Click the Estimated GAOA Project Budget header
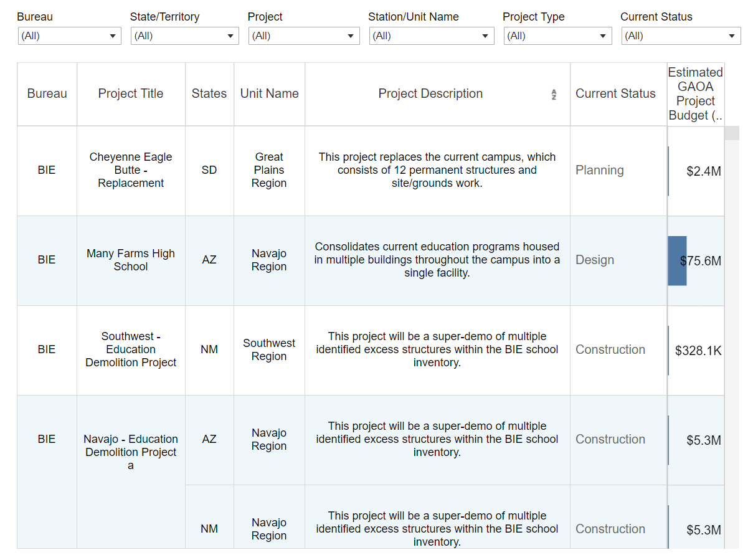This screenshot has height=560, width=753. point(696,93)
